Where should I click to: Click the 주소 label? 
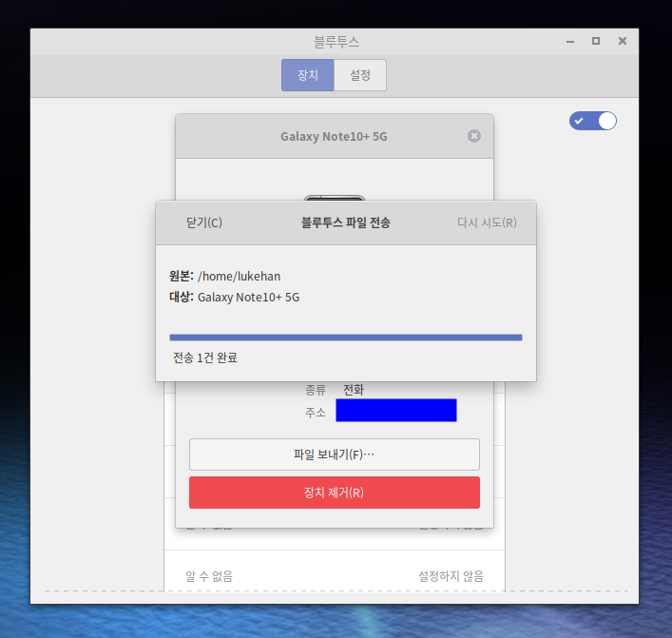[316, 412]
